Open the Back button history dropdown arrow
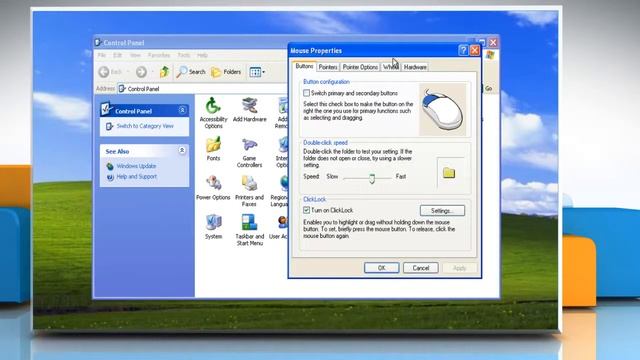Viewport: 640px width, 360px height. coord(128,72)
